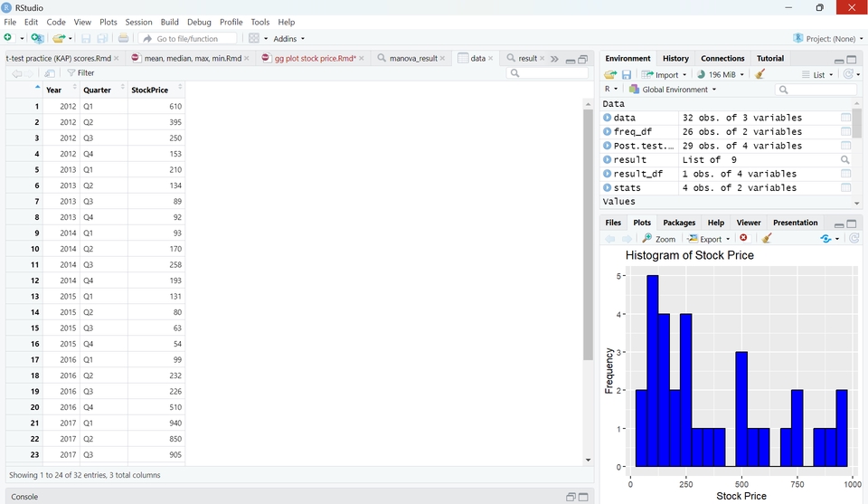Open the Export dropdown in Plots pane

709,239
